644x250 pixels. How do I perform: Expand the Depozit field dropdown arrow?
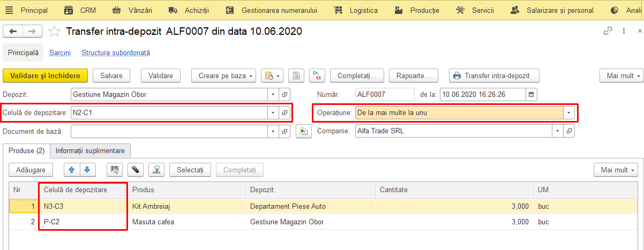[x=273, y=95]
